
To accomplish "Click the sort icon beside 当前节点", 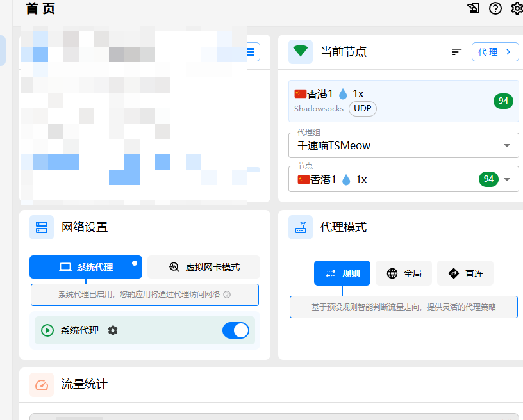I will coord(457,52).
